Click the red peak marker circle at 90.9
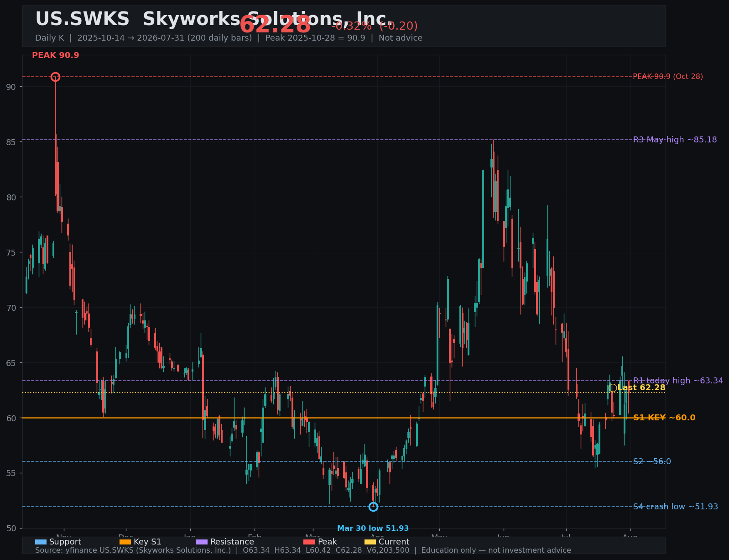This screenshot has width=729, height=560. coord(55,77)
